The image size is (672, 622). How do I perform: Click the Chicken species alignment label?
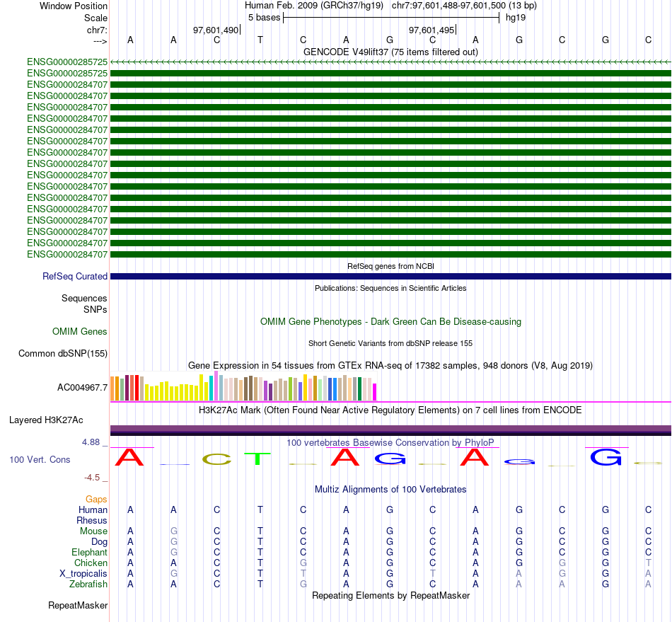[91, 563]
